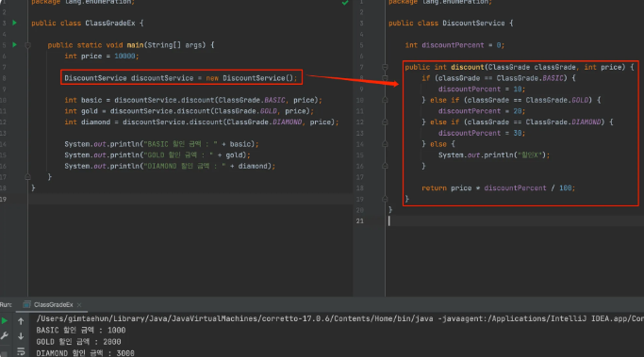Click 'discountPercent = 30;' assignment
Screen dimensions: 644x357
pos(482,133)
